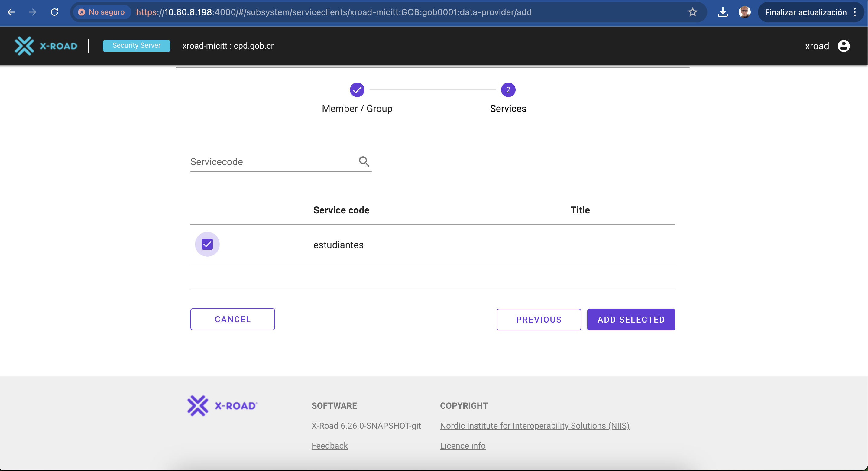Click the SOFTWARE footer heading

pyautogui.click(x=334, y=406)
